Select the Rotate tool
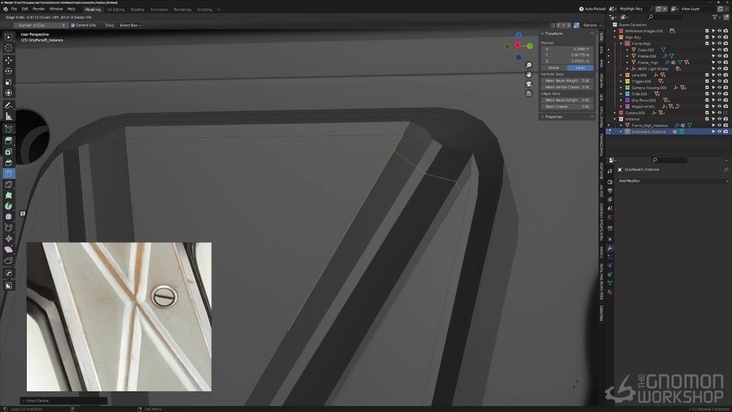This screenshot has height=412, width=732. click(x=8, y=71)
